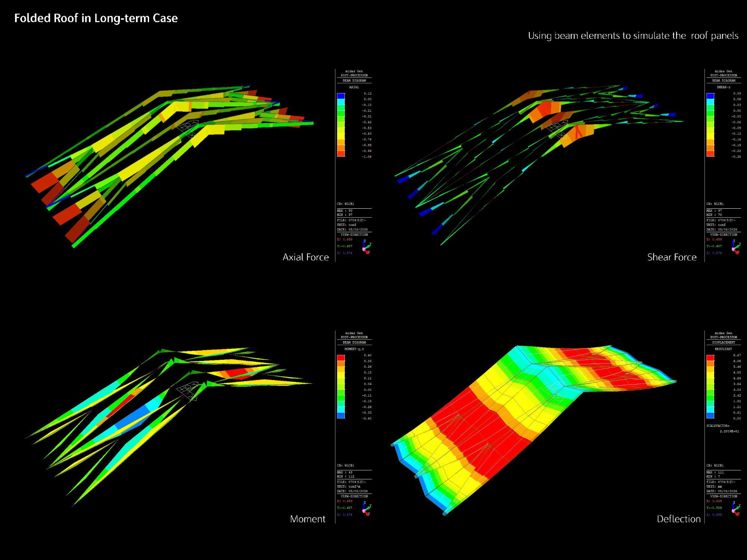The height and width of the screenshot is (560, 747).
Task: Click the SCALEFACTOR value in deflection legend
Action: pyautogui.click(x=729, y=431)
